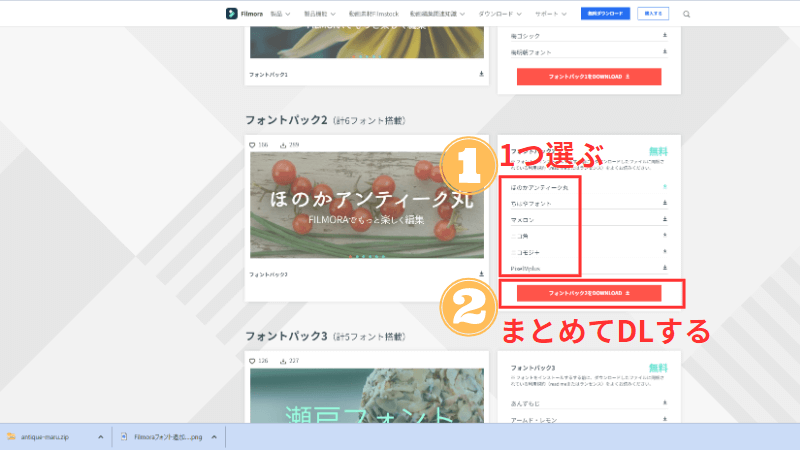Open the search icon in header
This screenshot has height=450, width=800.
(x=686, y=14)
